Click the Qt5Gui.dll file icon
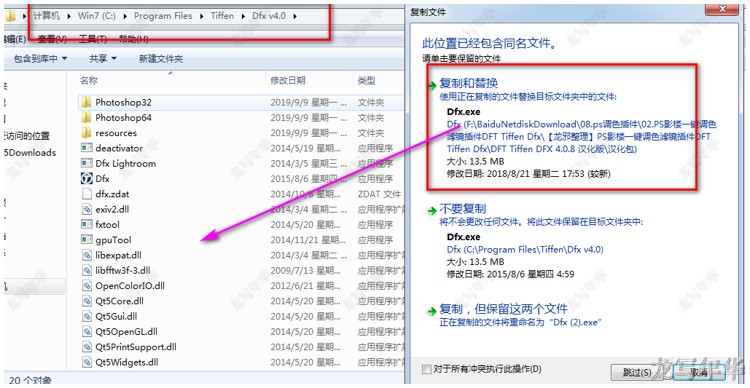The image size is (750, 388). coord(86,316)
